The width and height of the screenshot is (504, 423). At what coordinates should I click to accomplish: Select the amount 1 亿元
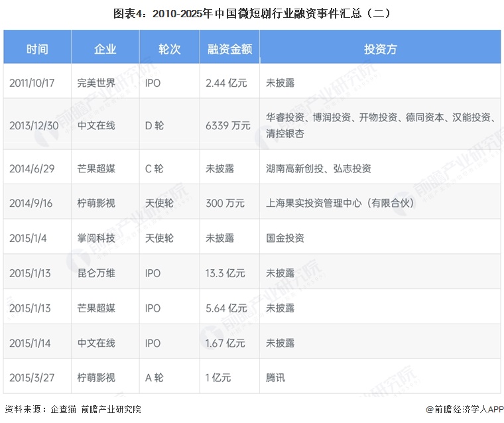point(218,378)
